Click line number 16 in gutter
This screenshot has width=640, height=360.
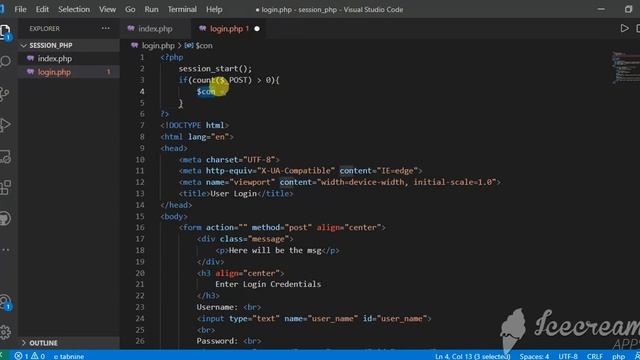(140, 227)
